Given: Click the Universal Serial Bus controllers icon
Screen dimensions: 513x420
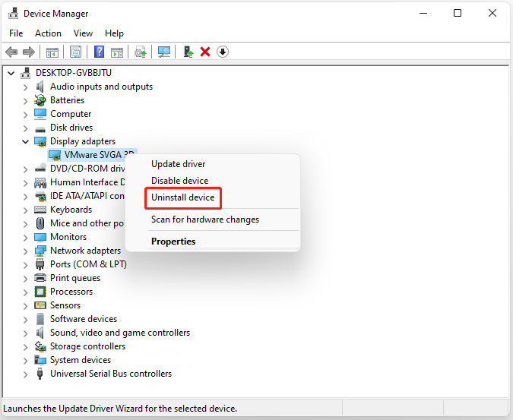Looking at the screenshot, I should point(40,374).
